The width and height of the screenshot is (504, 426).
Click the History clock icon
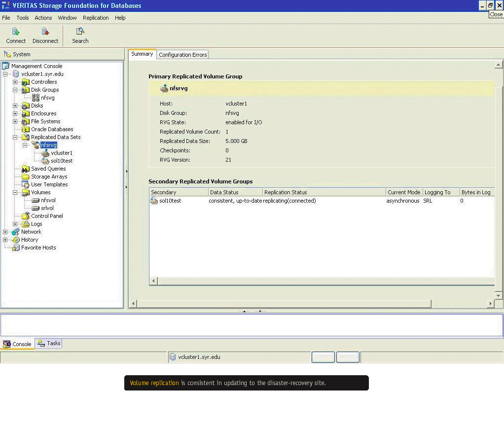click(x=16, y=240)
